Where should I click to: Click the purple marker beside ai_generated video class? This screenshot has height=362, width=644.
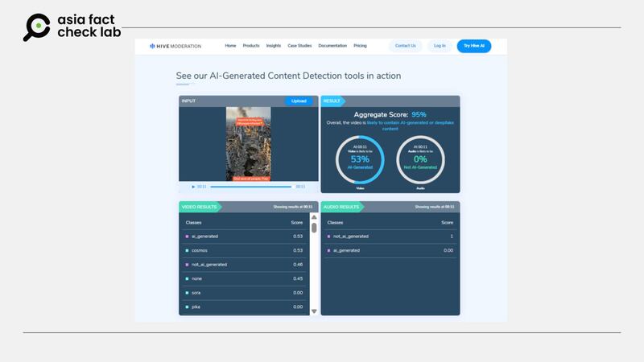(187, 237)
